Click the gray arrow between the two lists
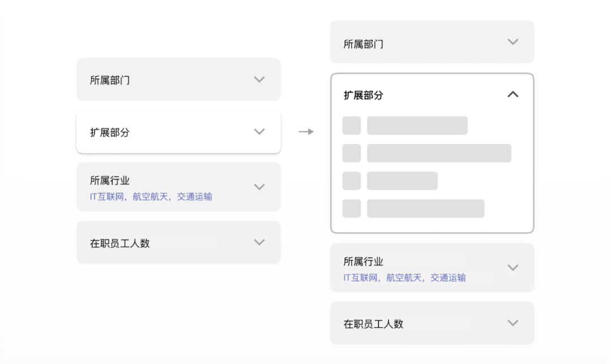611x364 pixels. (x=306, y=132)
